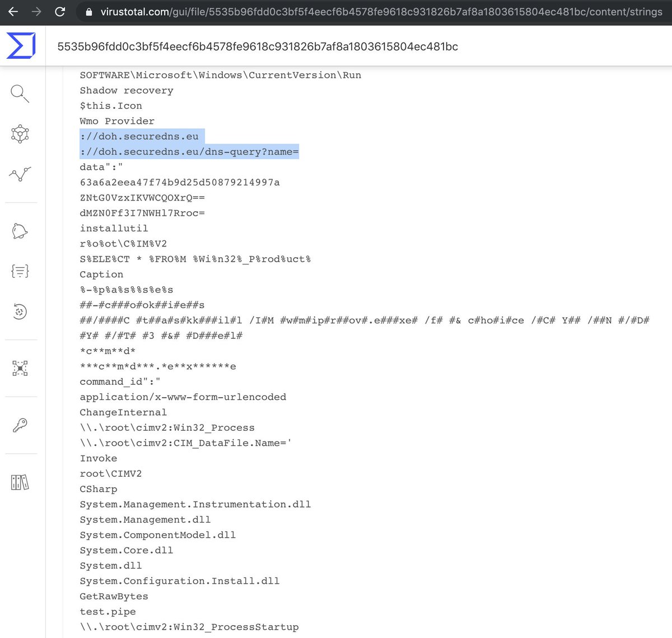Select the 'System.Core.dll' string

pos(127,551)
